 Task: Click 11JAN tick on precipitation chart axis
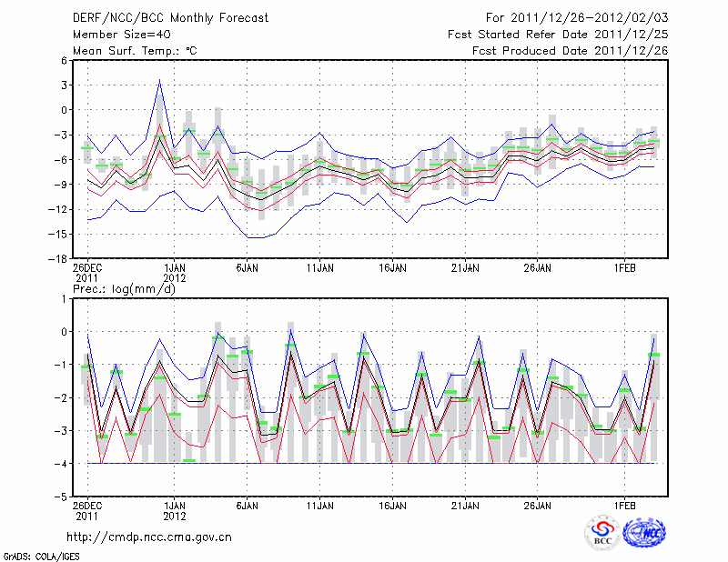[319, 503]
